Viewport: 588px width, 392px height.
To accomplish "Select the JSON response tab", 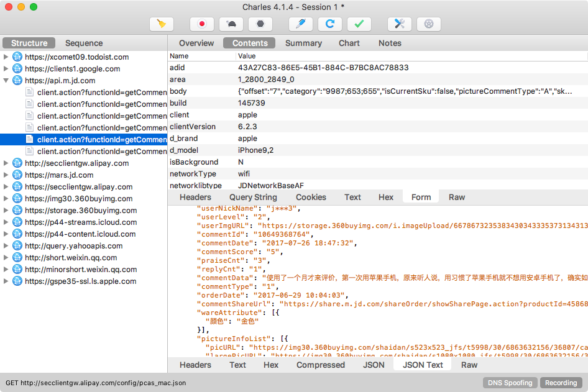I will 374,365.
